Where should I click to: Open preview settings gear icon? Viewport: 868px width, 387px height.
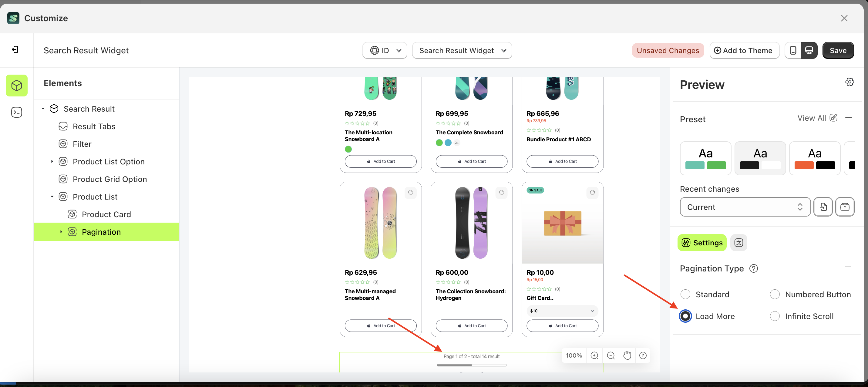[x=849, y=82]
